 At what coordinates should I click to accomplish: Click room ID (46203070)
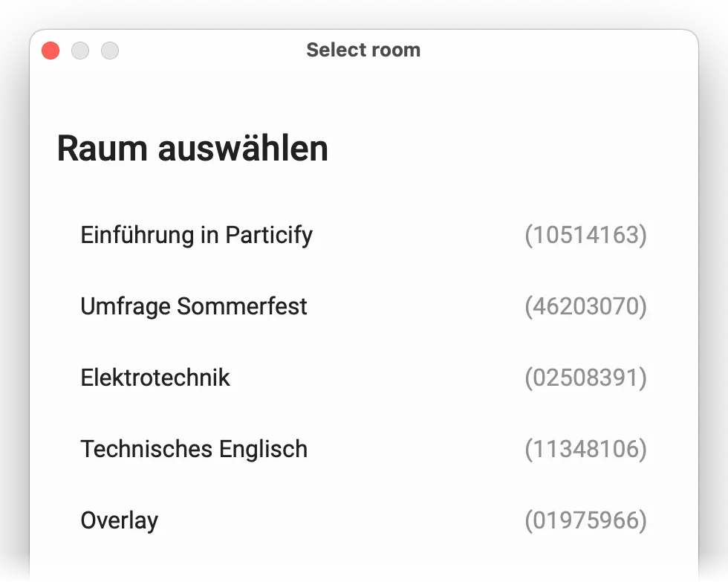point(585,307)
